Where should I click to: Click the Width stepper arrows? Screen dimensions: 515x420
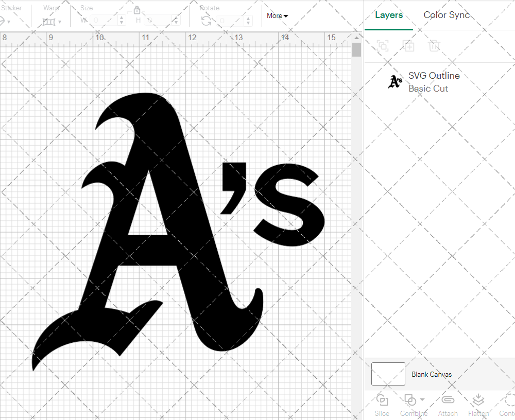(122, 21)
